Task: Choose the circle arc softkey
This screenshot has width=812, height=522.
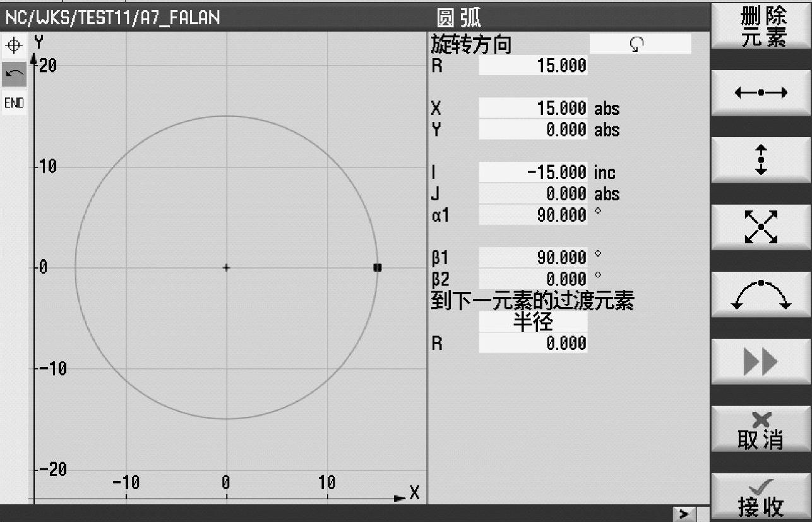Action: point(761,294)
